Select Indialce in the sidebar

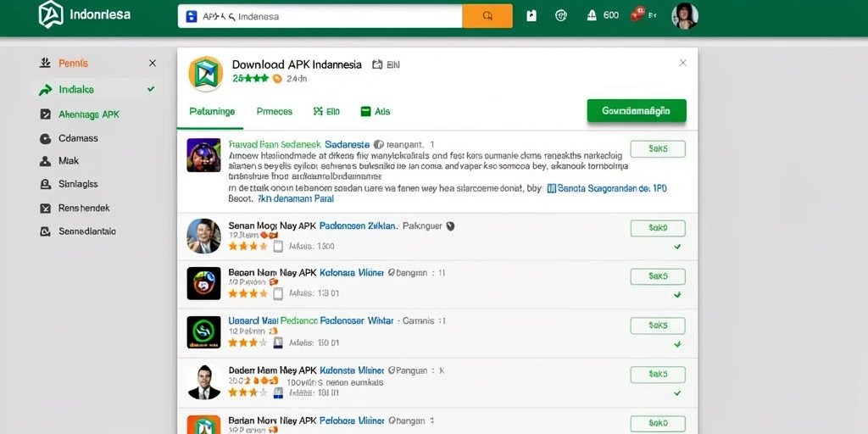(x=75, y=89)
